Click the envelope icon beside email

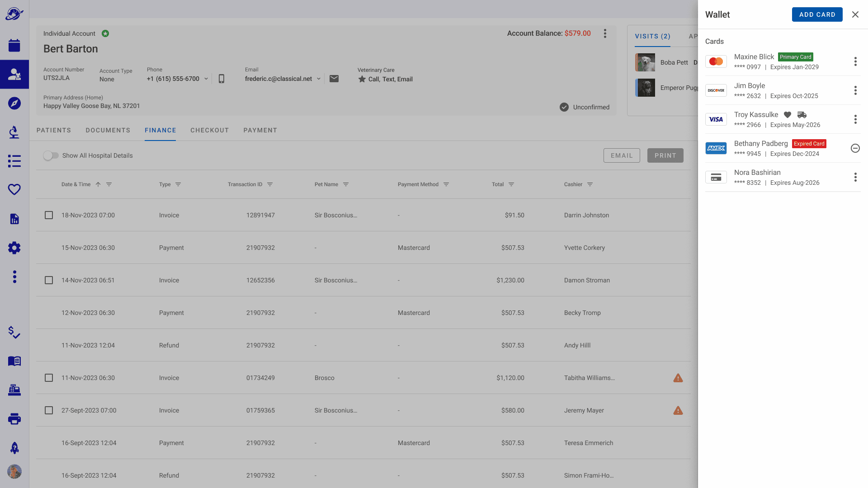pyautogui.click(x=334, y=79)
